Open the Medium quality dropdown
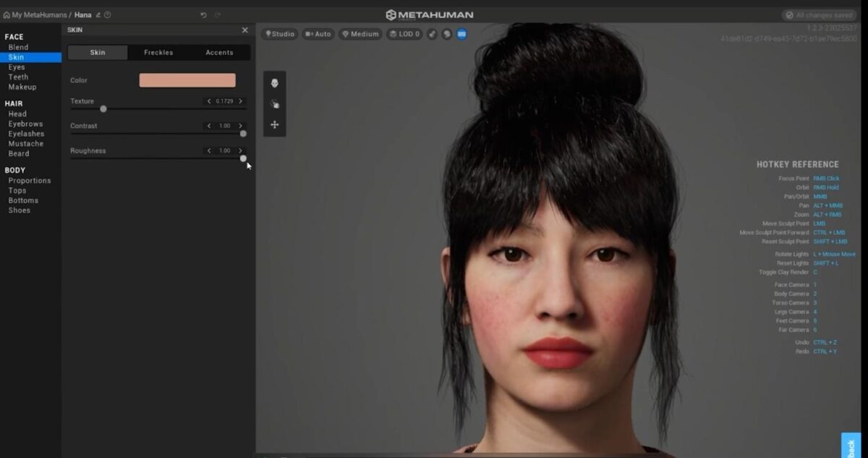The image size is (868, 458). 359,33
